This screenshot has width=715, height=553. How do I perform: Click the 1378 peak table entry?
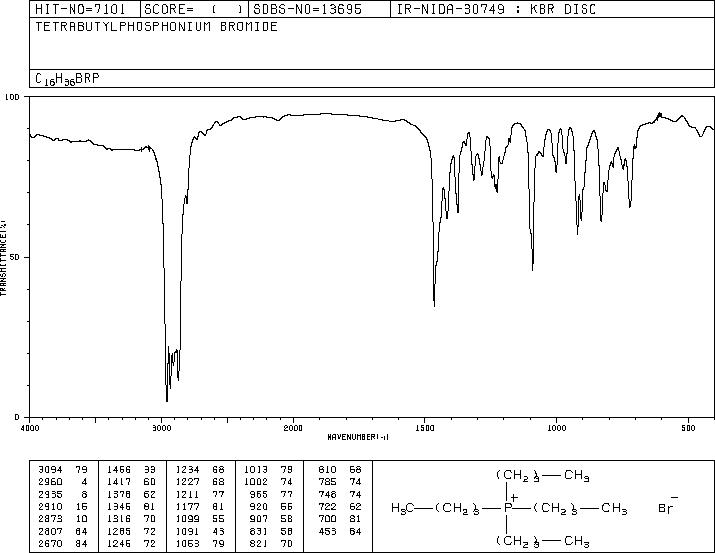point(131,494)
